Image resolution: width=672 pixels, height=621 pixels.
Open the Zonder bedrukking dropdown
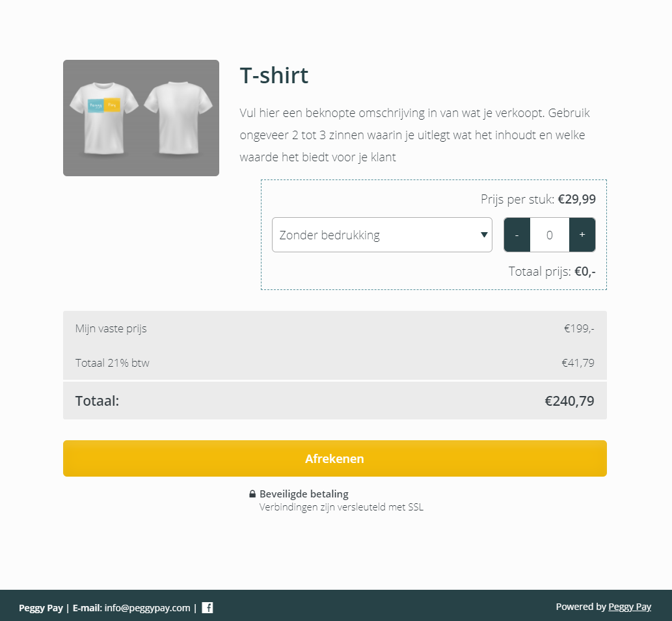pyautogui.click(x=382, y=235)
